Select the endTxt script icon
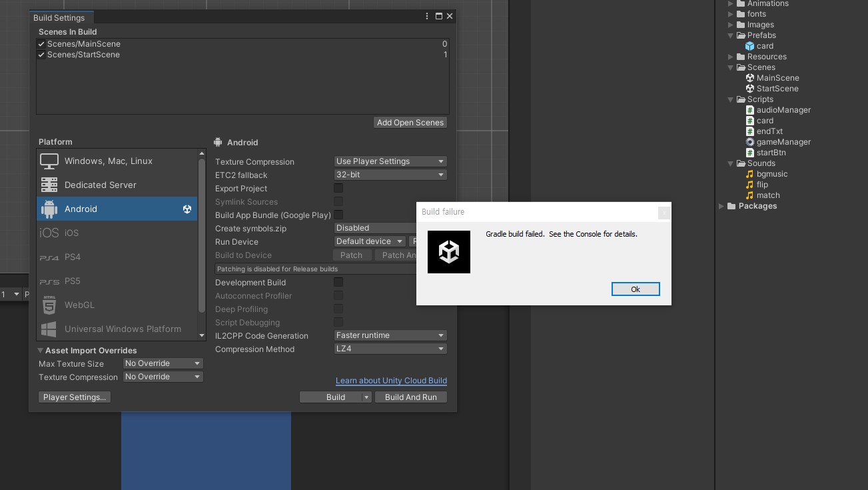 point(750,131)
